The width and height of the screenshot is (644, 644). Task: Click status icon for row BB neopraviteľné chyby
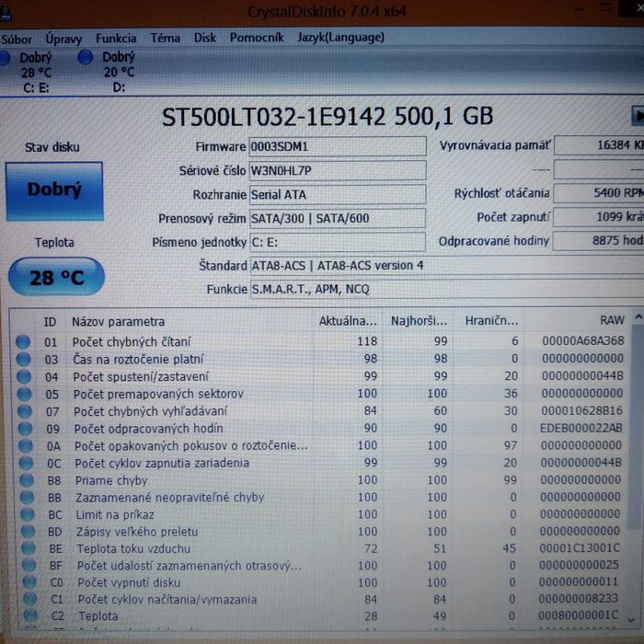[27, 498]
